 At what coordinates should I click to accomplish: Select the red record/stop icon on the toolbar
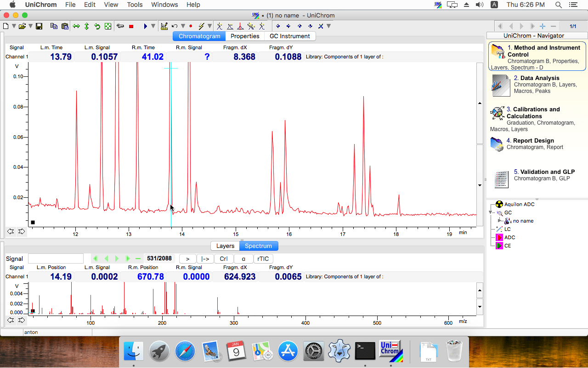(132, 26)
